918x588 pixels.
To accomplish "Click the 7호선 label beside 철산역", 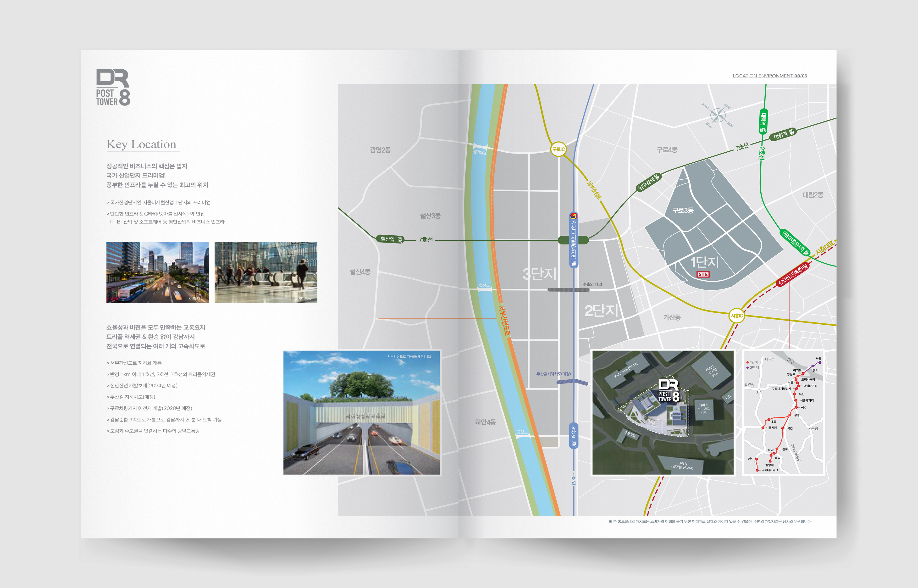I will (426, 239).
